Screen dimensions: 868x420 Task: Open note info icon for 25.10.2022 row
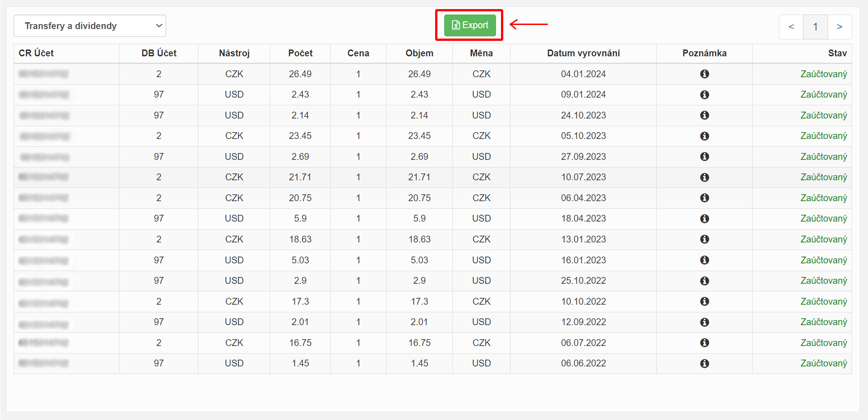[704, 281]
